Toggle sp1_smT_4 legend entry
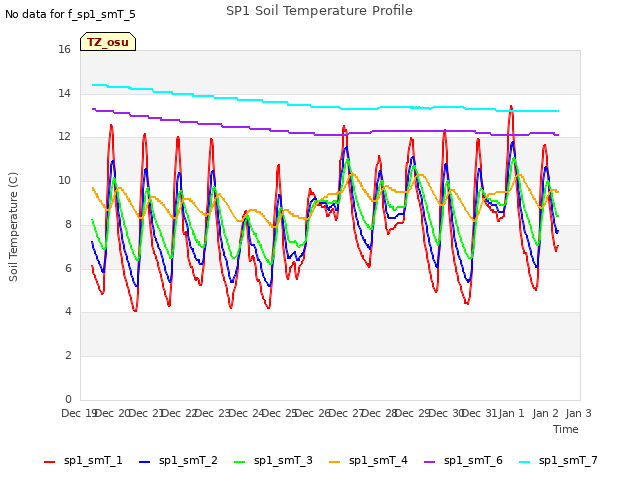Viewport: 640px width, 480px height. coord(368,460)
